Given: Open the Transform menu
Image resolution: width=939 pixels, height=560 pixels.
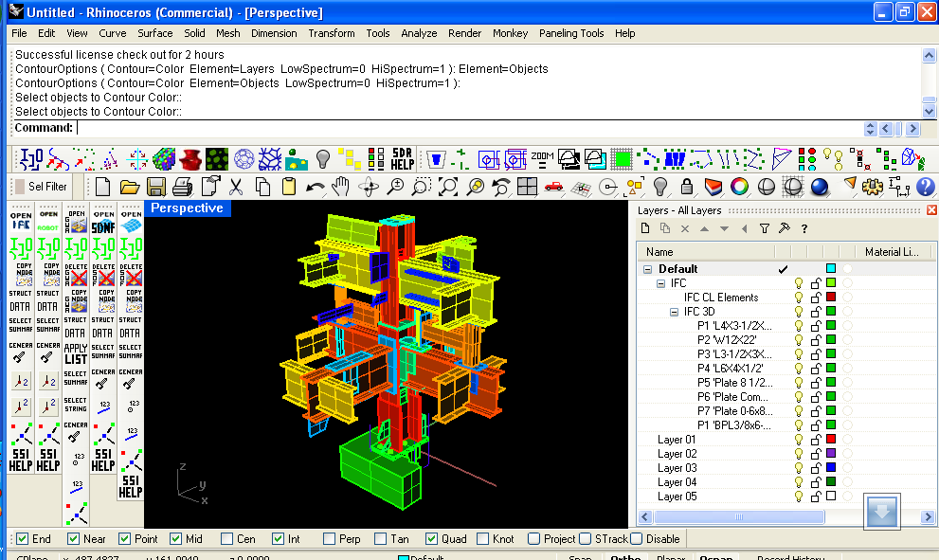Looking at the screenshot, I should pyautogui.click(x=332, y=33).
